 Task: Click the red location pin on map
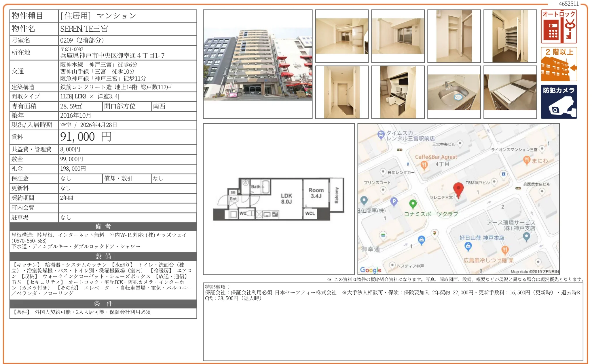[x=458, y=189]
